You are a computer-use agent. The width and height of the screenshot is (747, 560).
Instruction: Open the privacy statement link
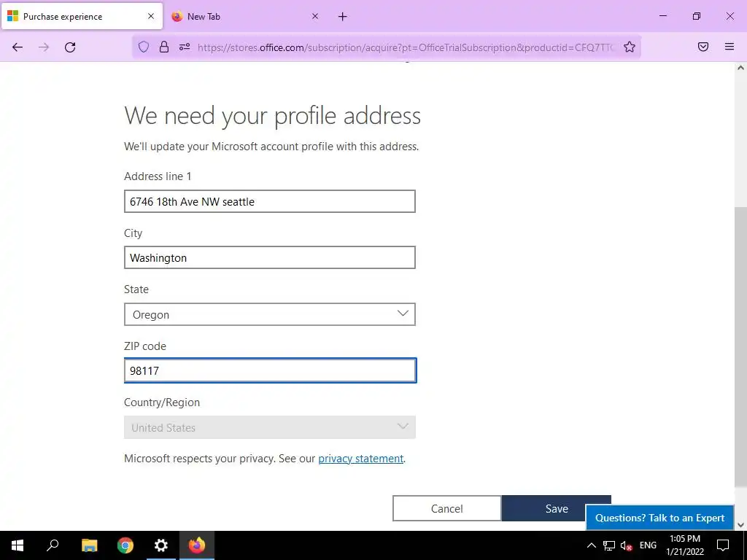(360, 459)
